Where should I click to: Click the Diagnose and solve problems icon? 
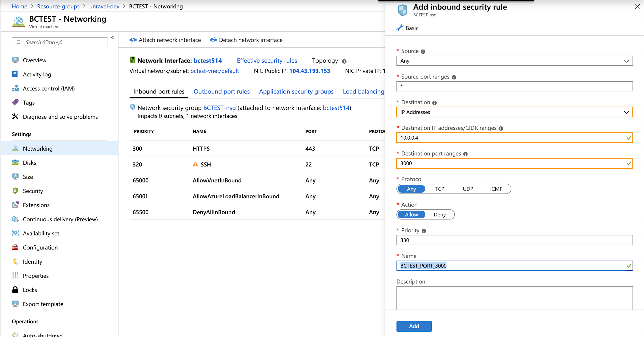15,116
